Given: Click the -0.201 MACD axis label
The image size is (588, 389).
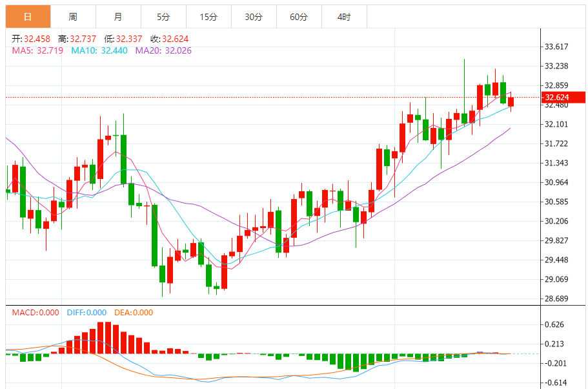Looking at the screenshot, I should pyautogui.click(x=555, y=363).
